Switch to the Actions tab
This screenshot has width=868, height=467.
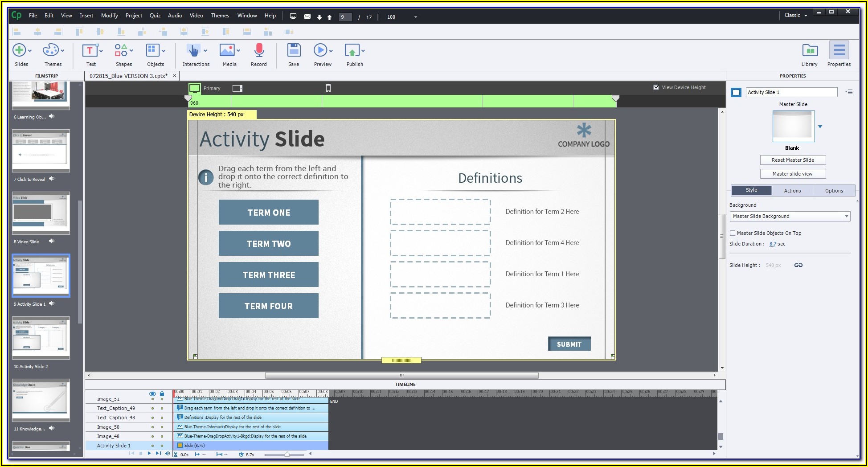(x=792, y=191)
